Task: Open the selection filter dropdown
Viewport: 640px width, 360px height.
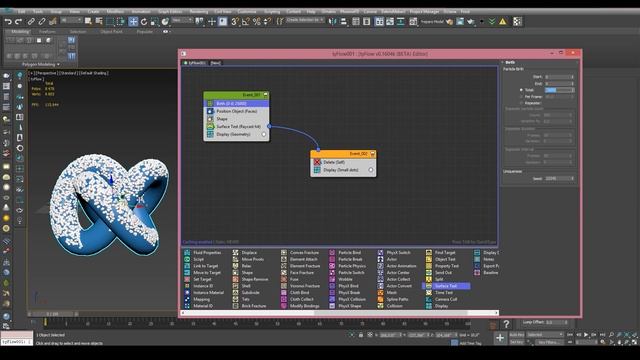Action: tap(71, 20)
